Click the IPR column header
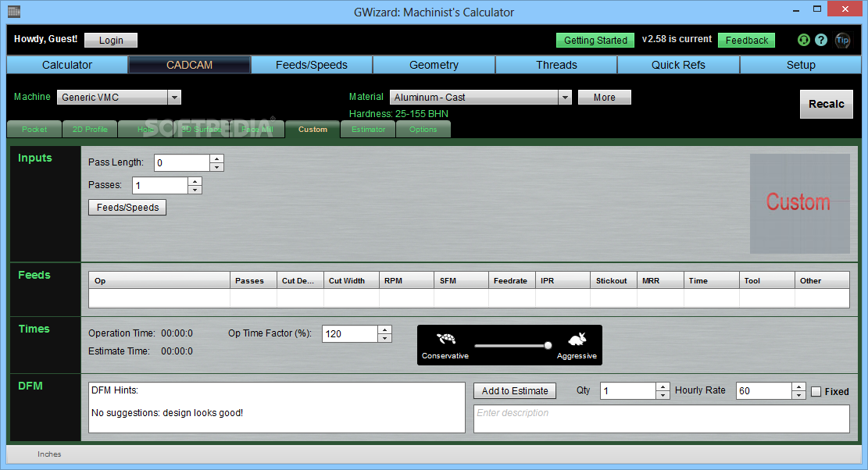Image resolution: width=868 pixels, height=470 pixels. pos(563,280)
